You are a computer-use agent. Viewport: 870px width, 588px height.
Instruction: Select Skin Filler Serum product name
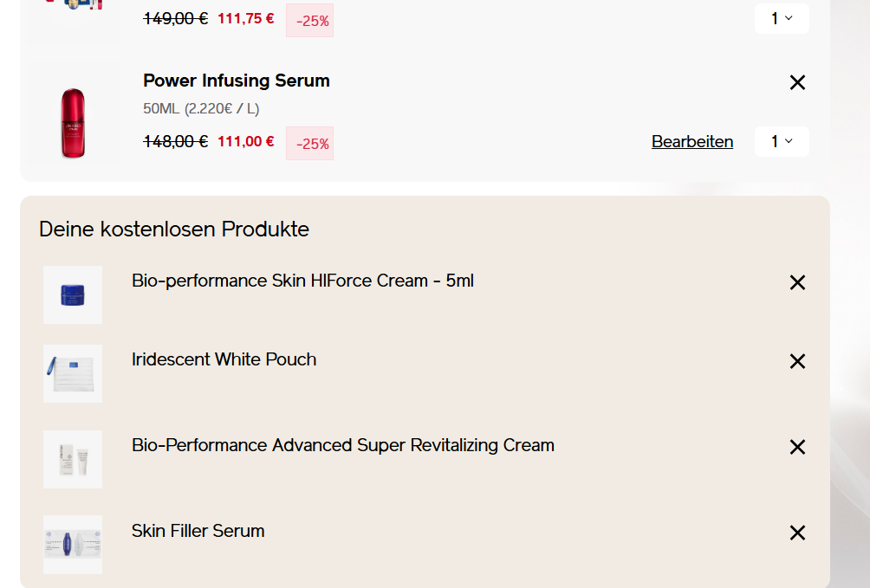pyautogui.click(x=198, y=531)
